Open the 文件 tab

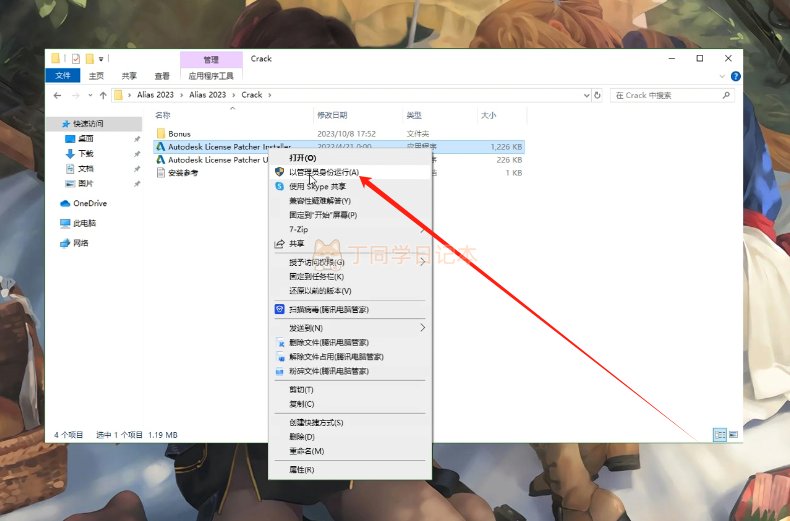click(x=62, y=76)
